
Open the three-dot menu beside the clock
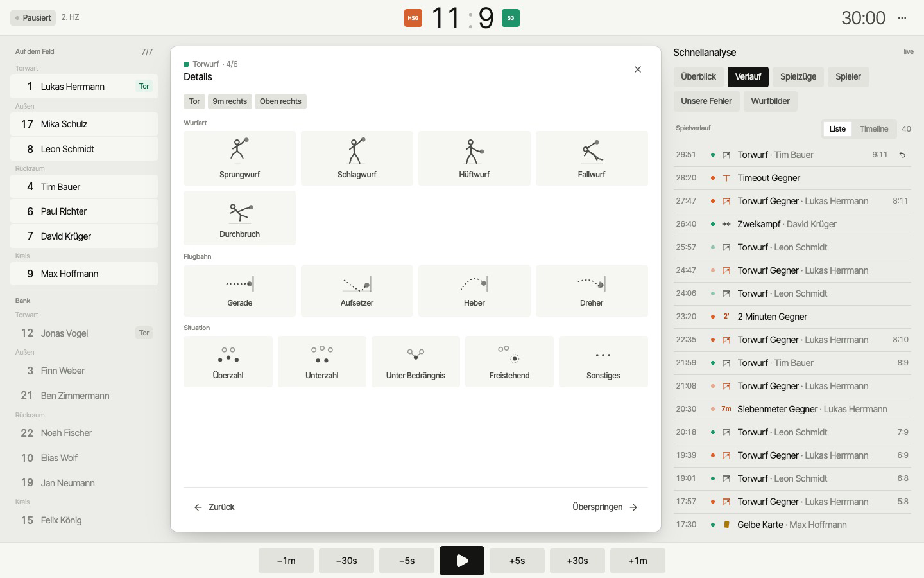[x=902, y=18]
